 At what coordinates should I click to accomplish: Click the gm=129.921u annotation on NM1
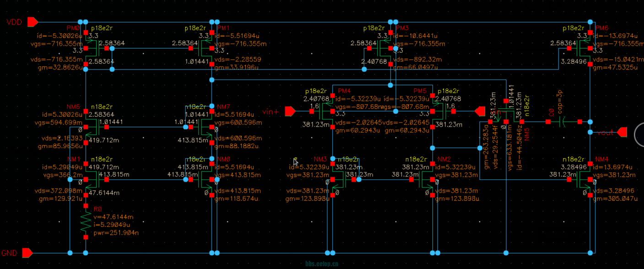(x=62, y=199)
